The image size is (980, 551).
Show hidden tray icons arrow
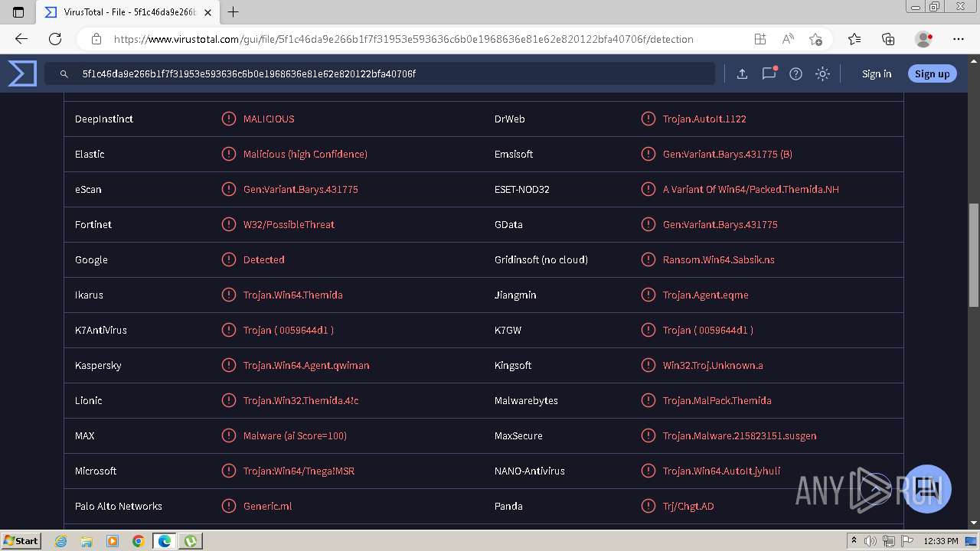[x=854, y=541]
